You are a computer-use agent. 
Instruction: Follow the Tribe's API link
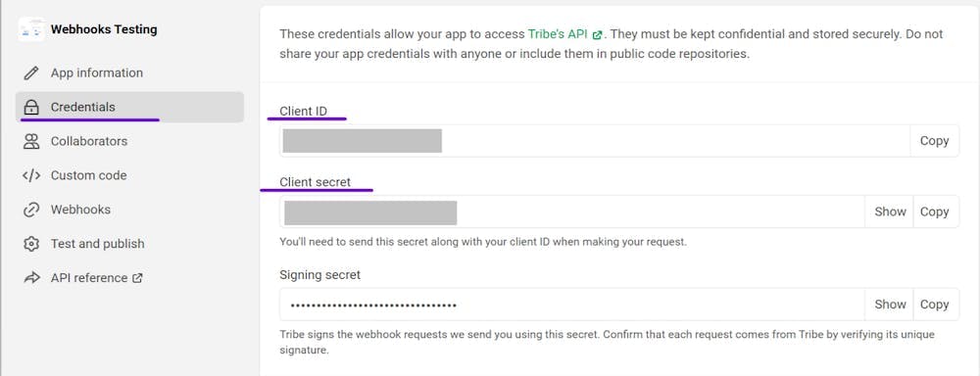point(558,33)
